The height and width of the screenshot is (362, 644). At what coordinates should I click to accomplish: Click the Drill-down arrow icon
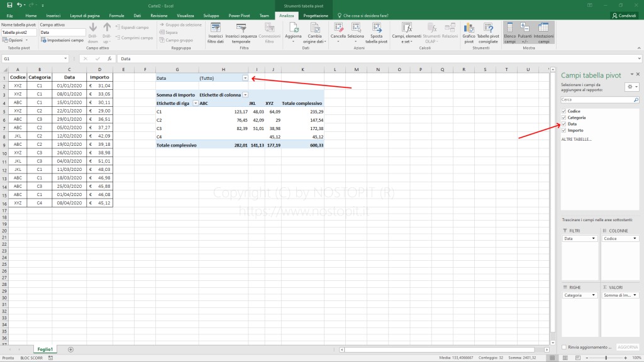pos(93,28)
